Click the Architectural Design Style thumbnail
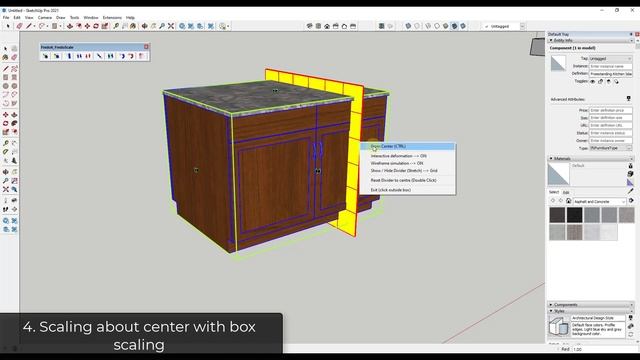Image resolution: width=640 pixels, height=360 pixels. coord(558,327)
